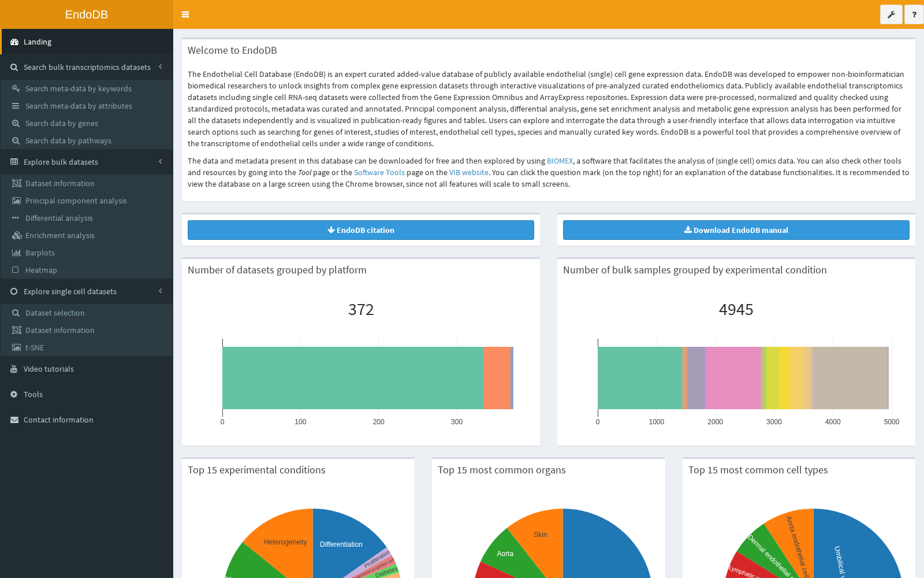Screen dimensions: 924x578
Task: Open Search data by genes
Action: click(87, 123)
